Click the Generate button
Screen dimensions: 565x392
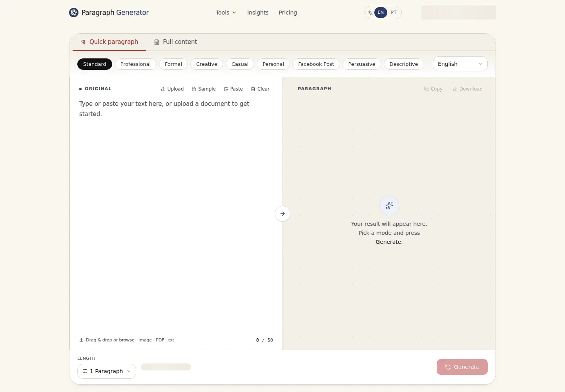pyautogui.click(x=462, y=367)
